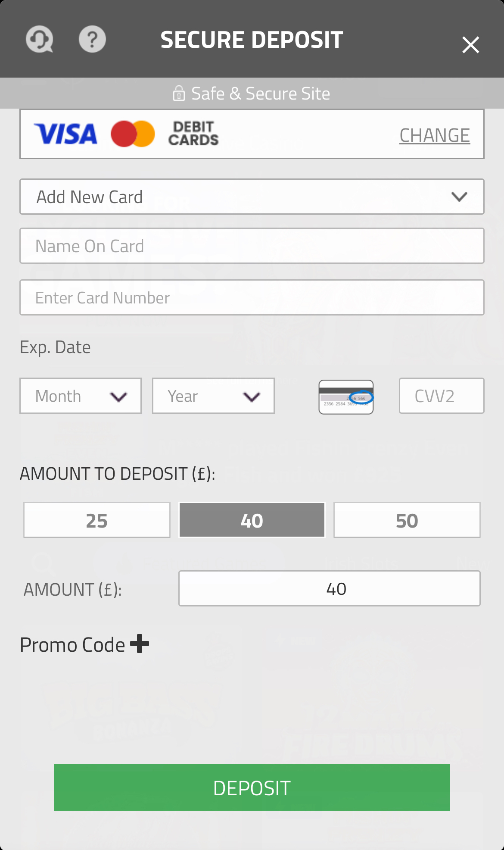The height and width of the screenshot is (850, 504).
Task: Open the expiry Year dropdown
Action: click(213, 395)
